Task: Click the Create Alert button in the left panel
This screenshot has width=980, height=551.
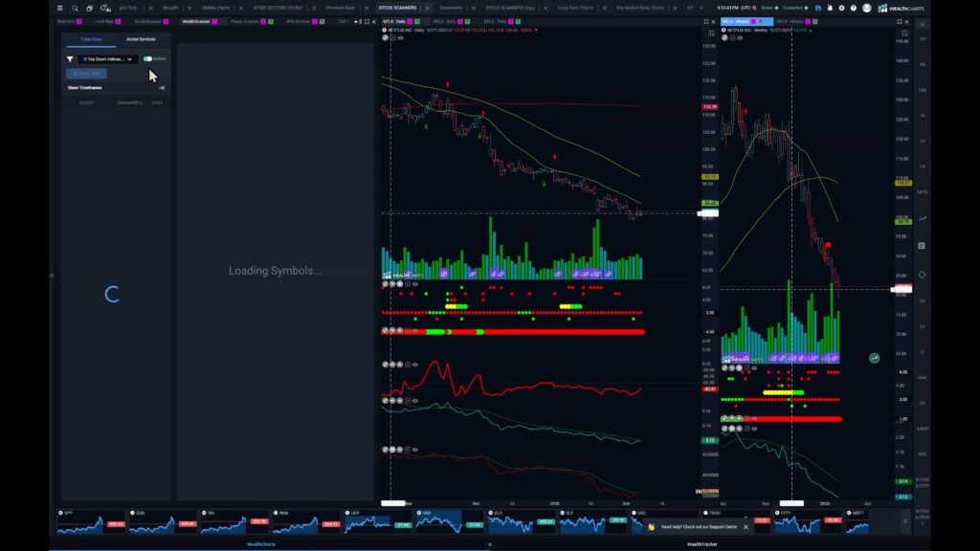Action: (86, 74)
